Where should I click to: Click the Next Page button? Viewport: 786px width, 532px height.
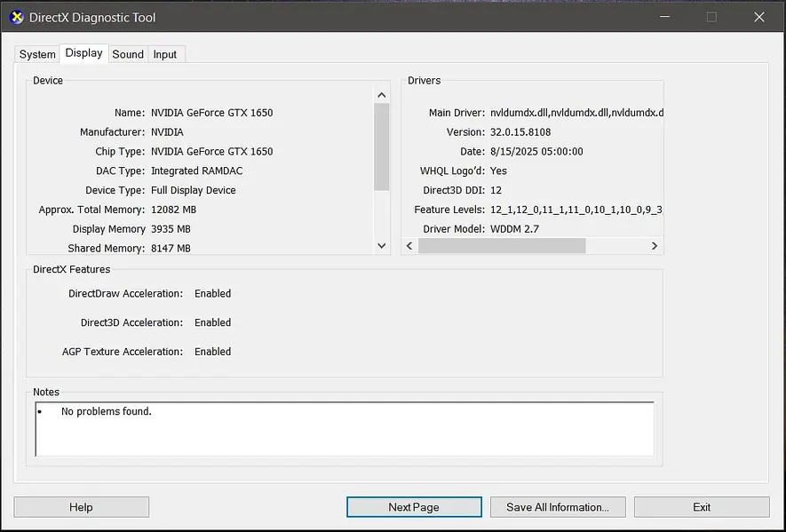[x=414, y=507]
